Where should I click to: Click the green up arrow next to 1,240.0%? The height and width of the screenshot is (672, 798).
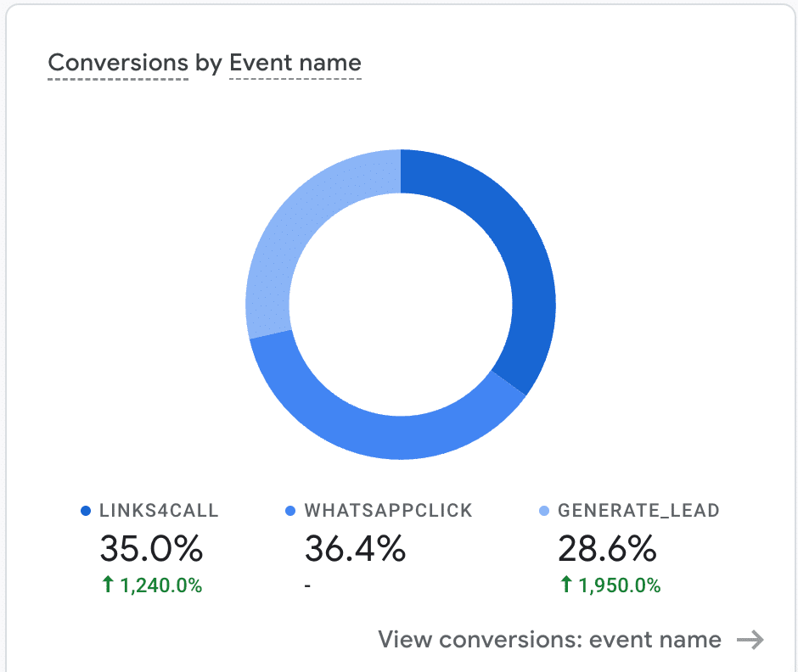[x=108, y=585]
